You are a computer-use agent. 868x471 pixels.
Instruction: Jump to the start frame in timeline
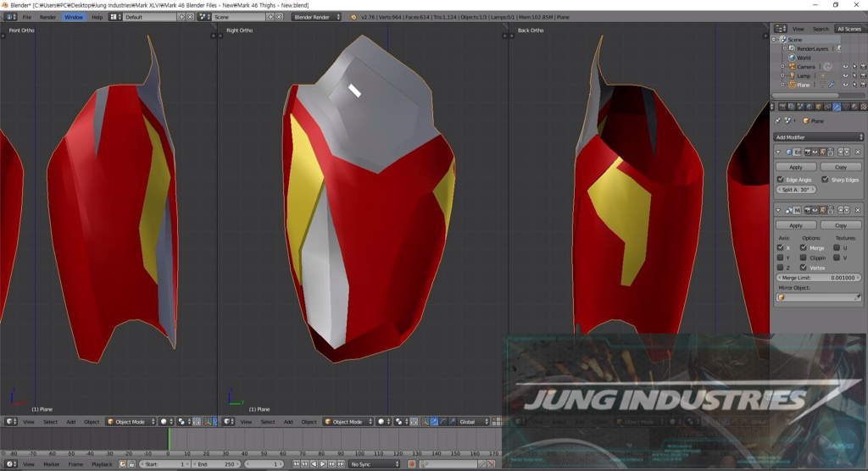click(x=296, y=464)
